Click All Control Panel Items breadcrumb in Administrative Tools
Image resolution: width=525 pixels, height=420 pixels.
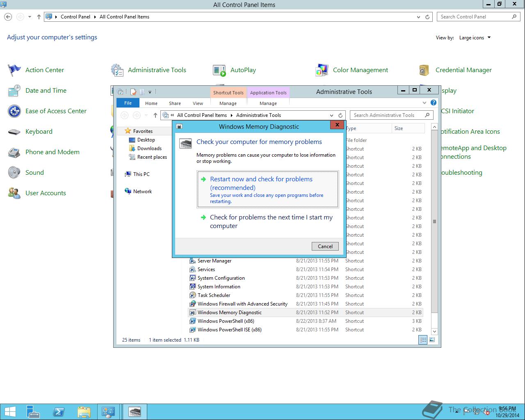click(202, 115)
